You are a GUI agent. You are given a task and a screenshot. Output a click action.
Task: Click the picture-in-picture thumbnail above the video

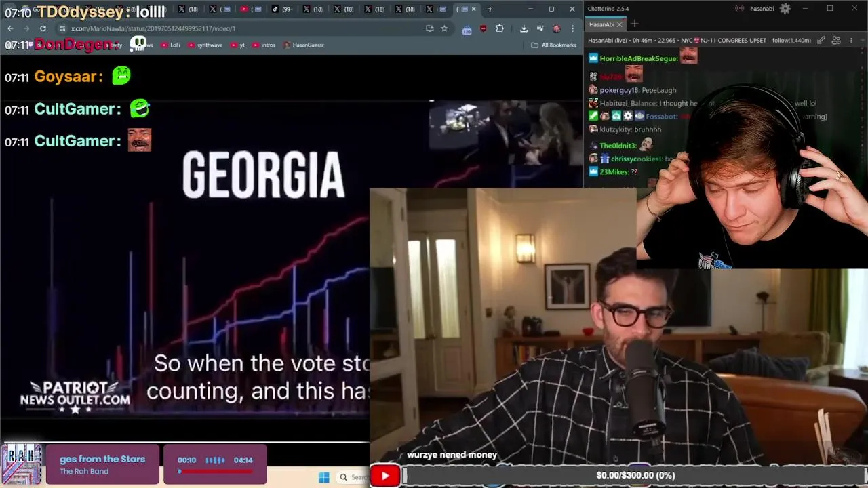click(505, 133)
